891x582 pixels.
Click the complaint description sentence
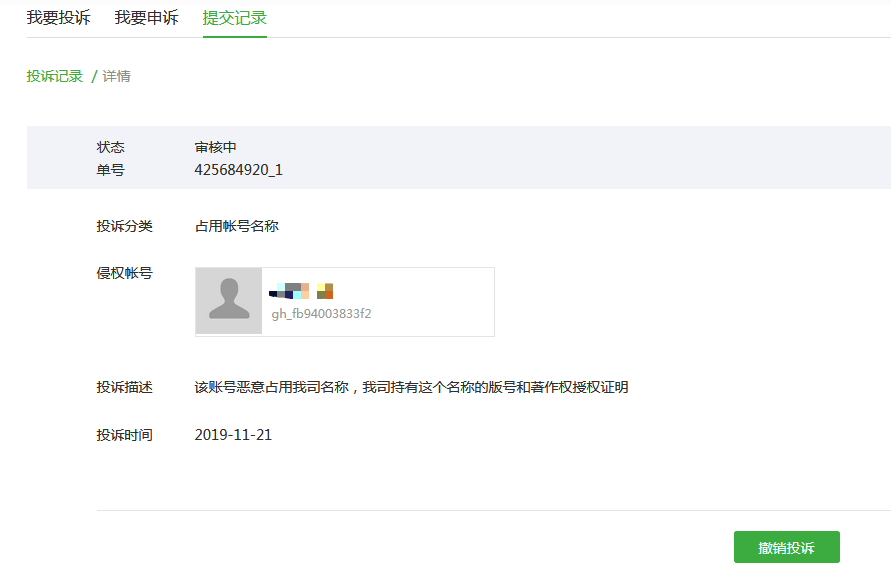[411, 388]
